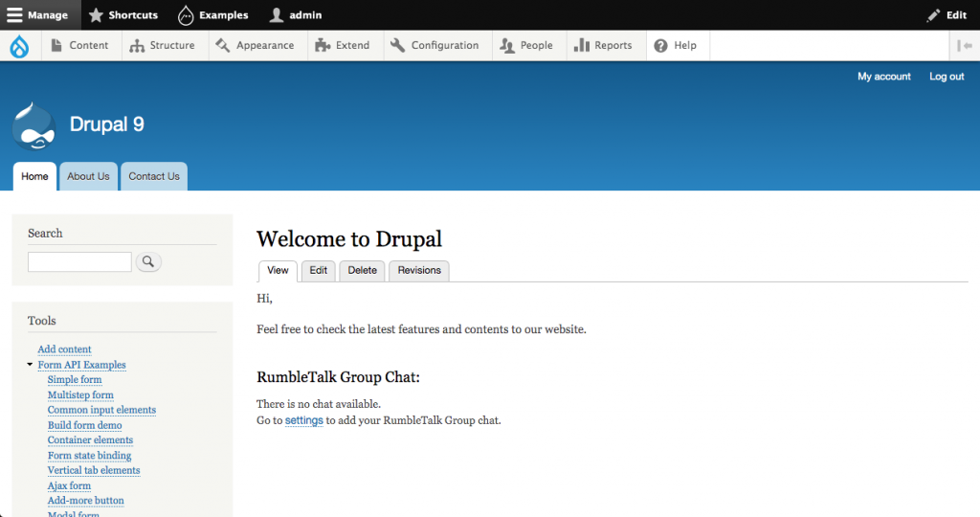The height and width of the screenshot is (517, 980).
Task: Select the About Us navigation tab
Action: point(88,176)
